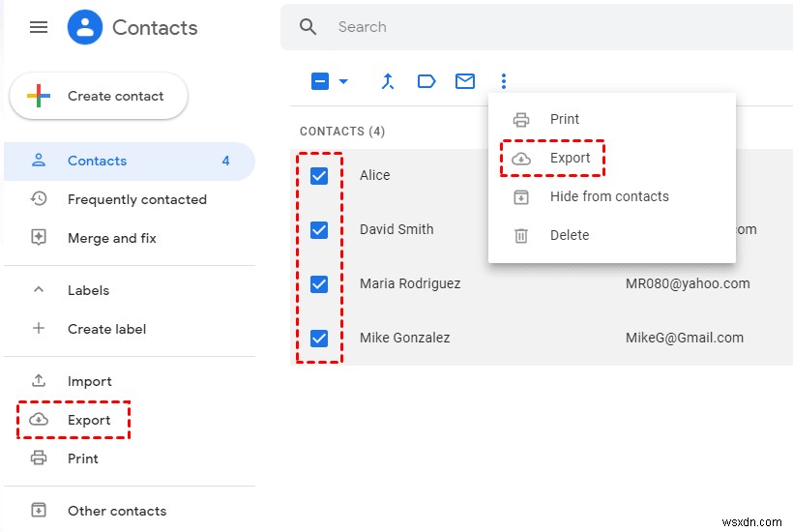The width and height of the screenshot is (793, 532).
Task: Click into the Search field
Action: [x=542, y=27]
